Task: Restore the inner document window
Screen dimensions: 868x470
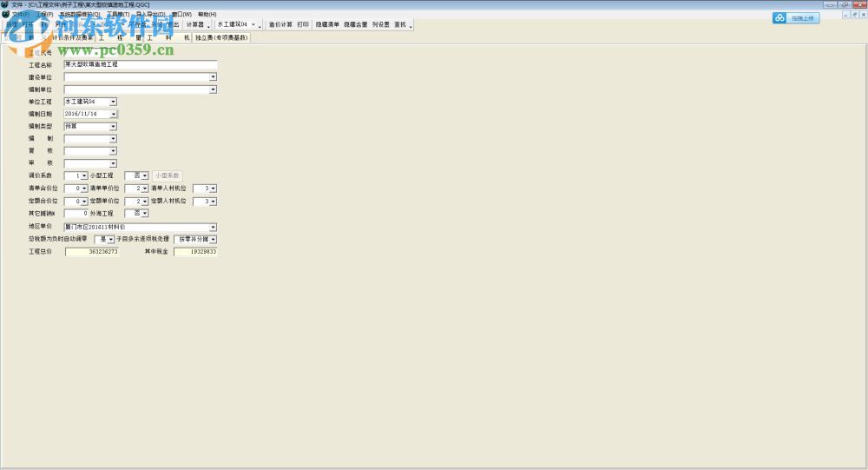Action: tap(855, 15)
